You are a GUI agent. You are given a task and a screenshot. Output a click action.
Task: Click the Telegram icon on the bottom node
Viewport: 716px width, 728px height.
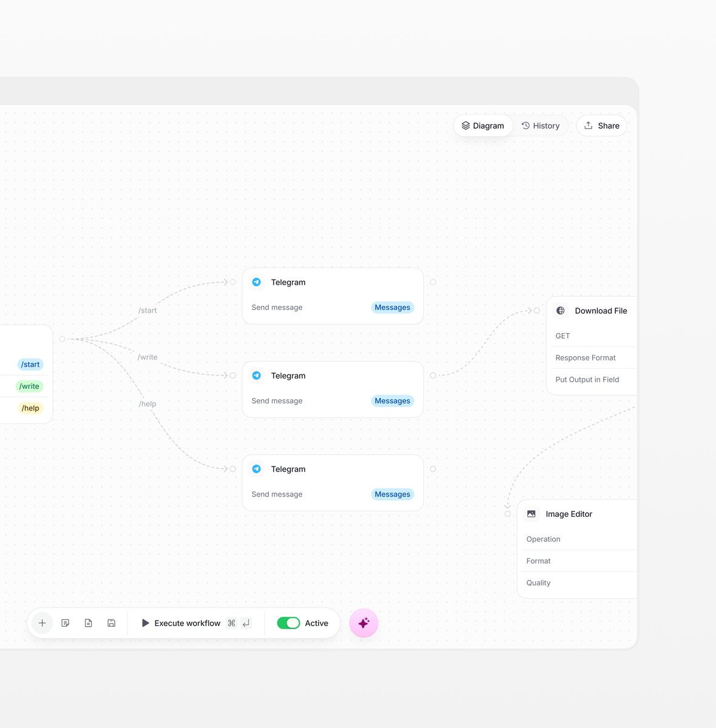click(257, 469)
